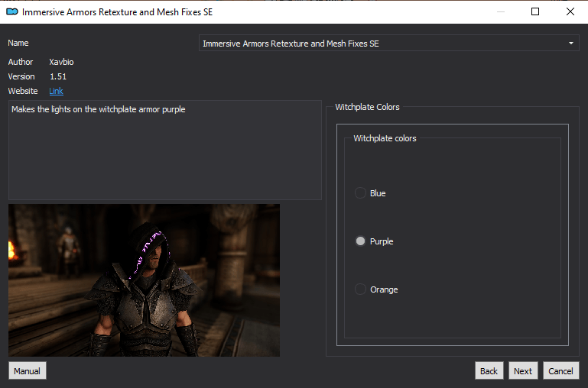Click the author name Xavbio
This screenshot has width=588, height=388.
(x=61, y=62)
